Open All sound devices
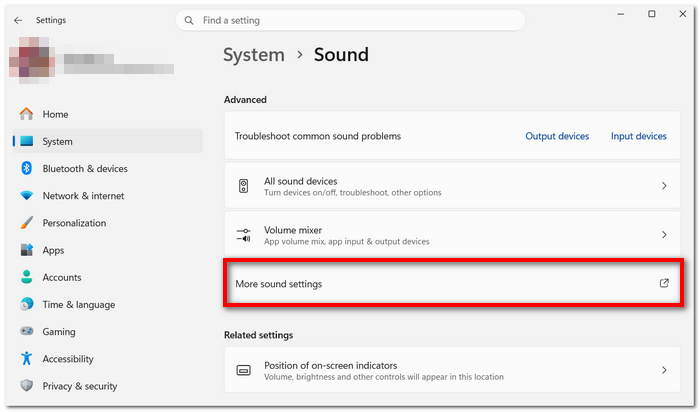The width and height of the screenshot is (700, 412). (x=452, y=185)
